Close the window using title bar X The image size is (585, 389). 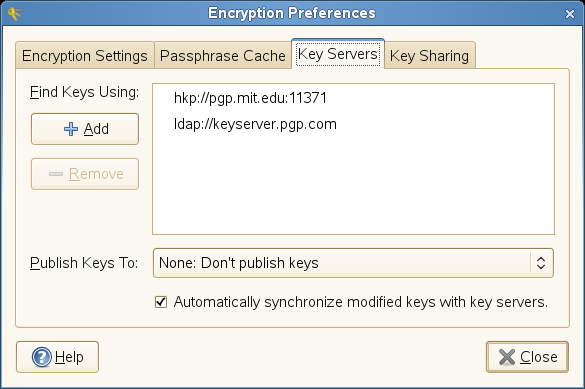coord(570,14)
